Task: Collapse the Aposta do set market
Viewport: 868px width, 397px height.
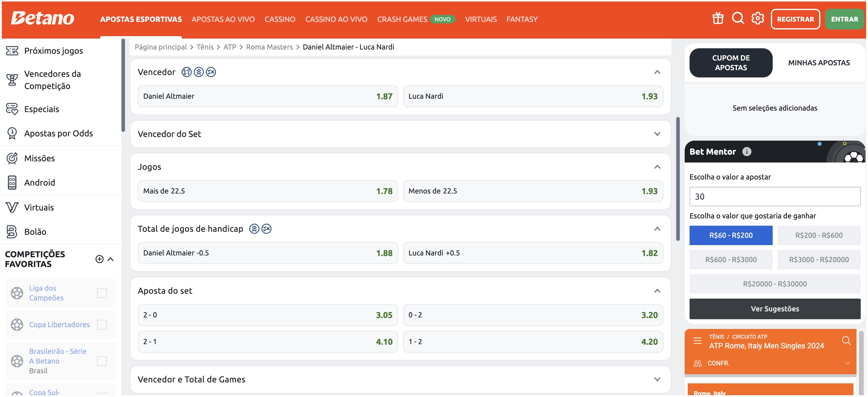Action: pyautogui.click(x=657, y=291)
